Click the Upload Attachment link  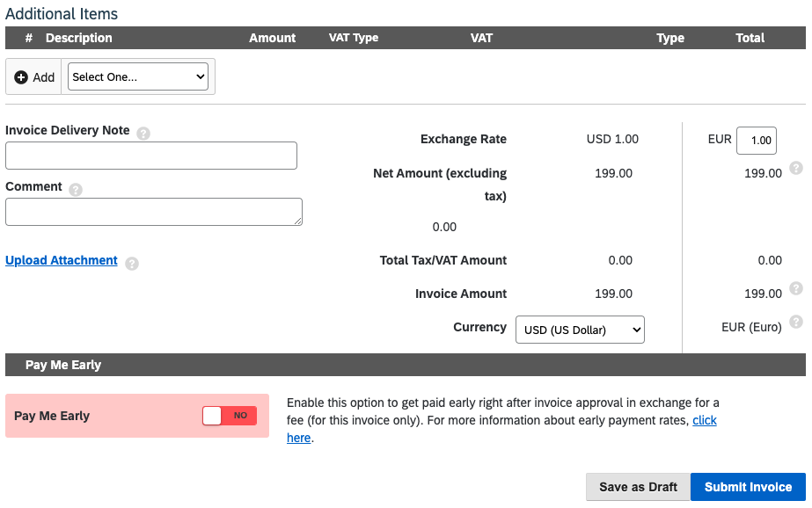61,260
